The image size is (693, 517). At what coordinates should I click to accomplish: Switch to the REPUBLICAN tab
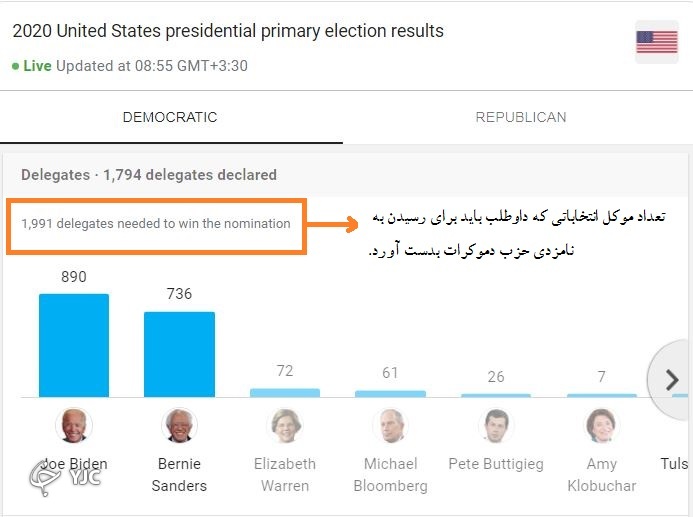tap(521, 117)
